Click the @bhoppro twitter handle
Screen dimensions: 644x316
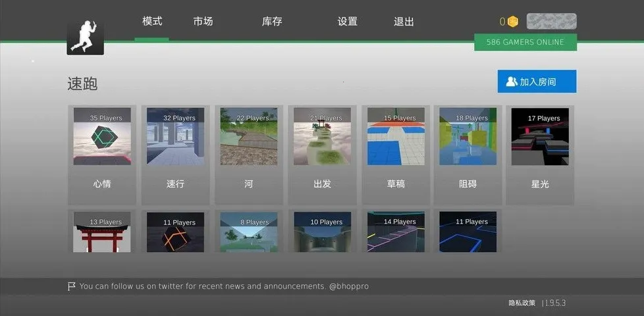[x=349, y=286]
